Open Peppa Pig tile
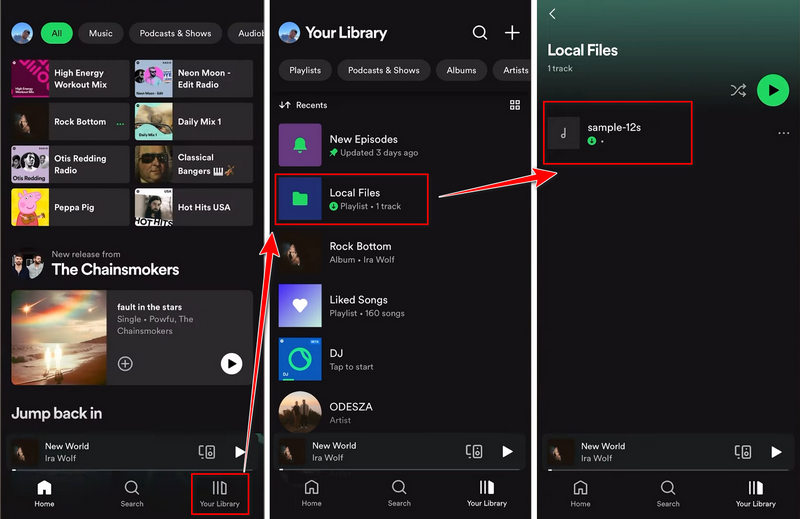Viewport: 800px width, 519px height. coord(70,207)
